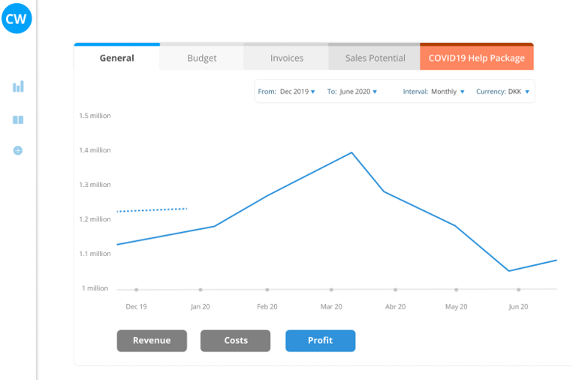Toggle the Costs series button
This screenshot has width=588, height=380.
click(235, 340)
